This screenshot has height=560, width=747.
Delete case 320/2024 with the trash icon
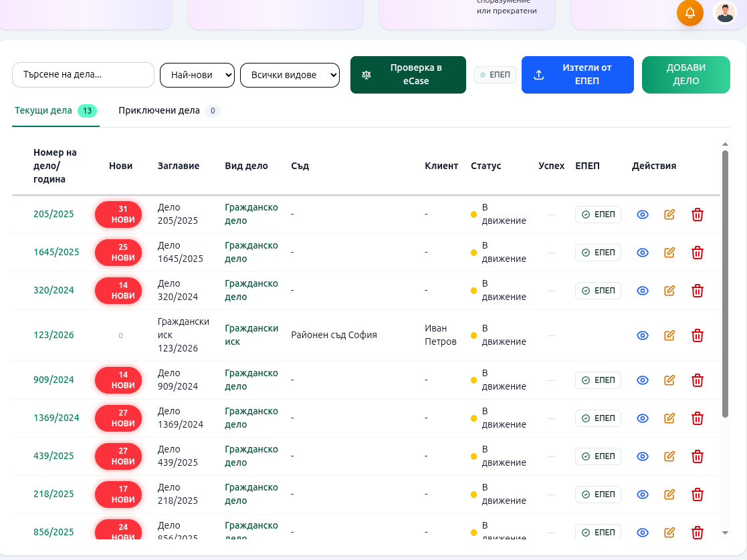(x=698, y=291)
